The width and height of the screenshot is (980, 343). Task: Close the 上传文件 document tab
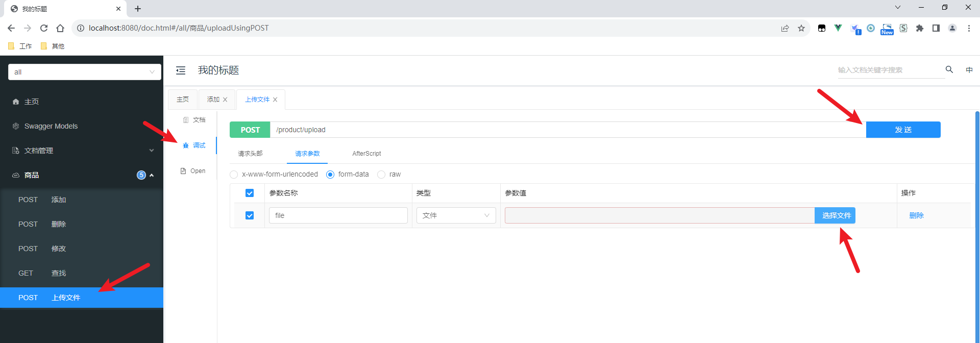click(x=275, y=100)
